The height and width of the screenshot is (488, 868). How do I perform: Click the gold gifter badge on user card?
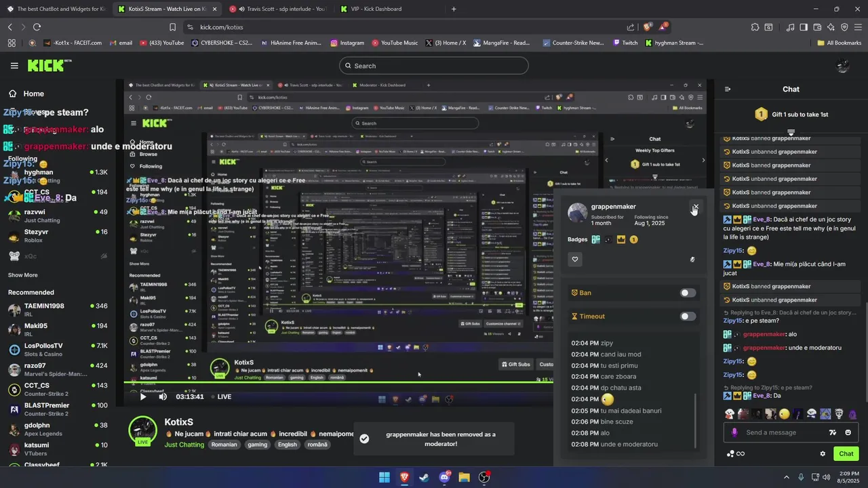[x=633, y=239]
